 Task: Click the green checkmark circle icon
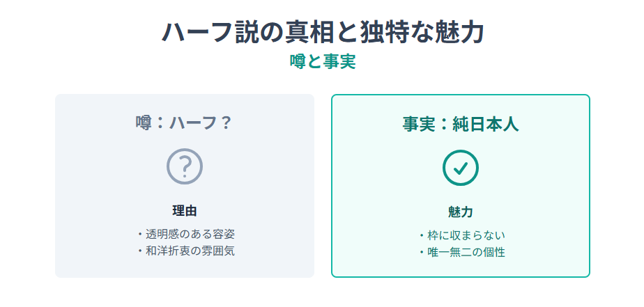tap(461, 168)
